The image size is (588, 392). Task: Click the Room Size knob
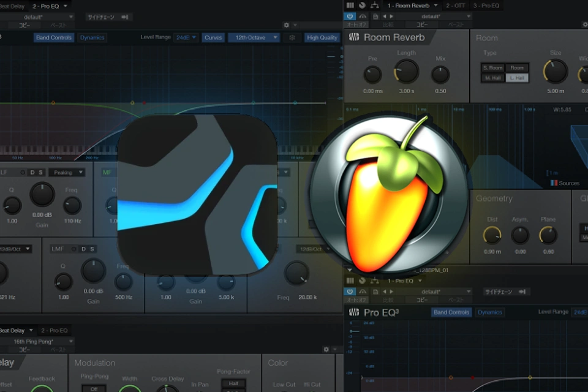pyautogui.click(x=556, y=71)
